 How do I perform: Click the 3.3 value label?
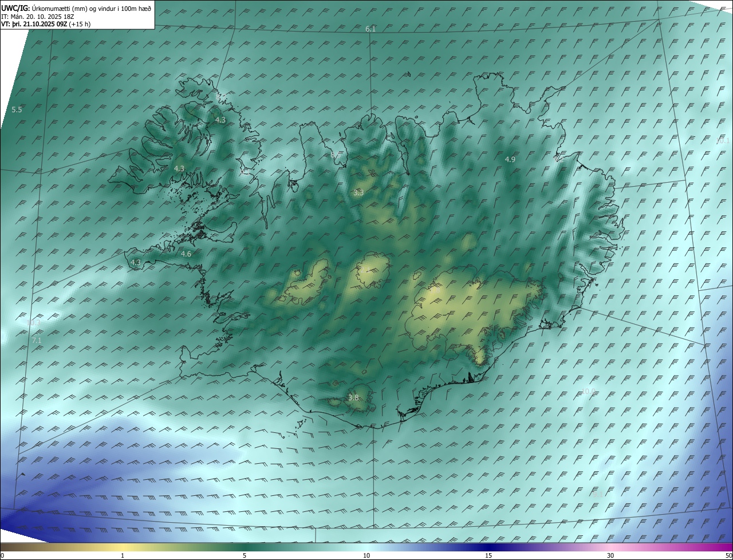[358, 193]
